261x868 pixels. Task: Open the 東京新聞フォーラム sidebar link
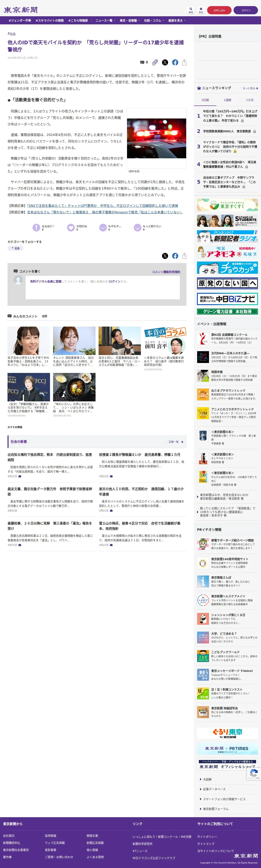point(215,809)
